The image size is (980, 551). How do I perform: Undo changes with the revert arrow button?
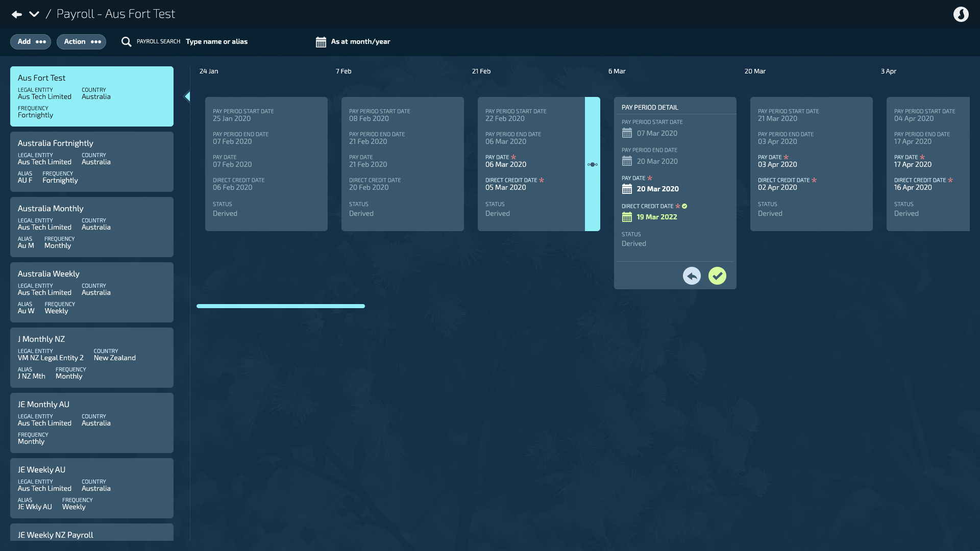(x=692, y=276)
